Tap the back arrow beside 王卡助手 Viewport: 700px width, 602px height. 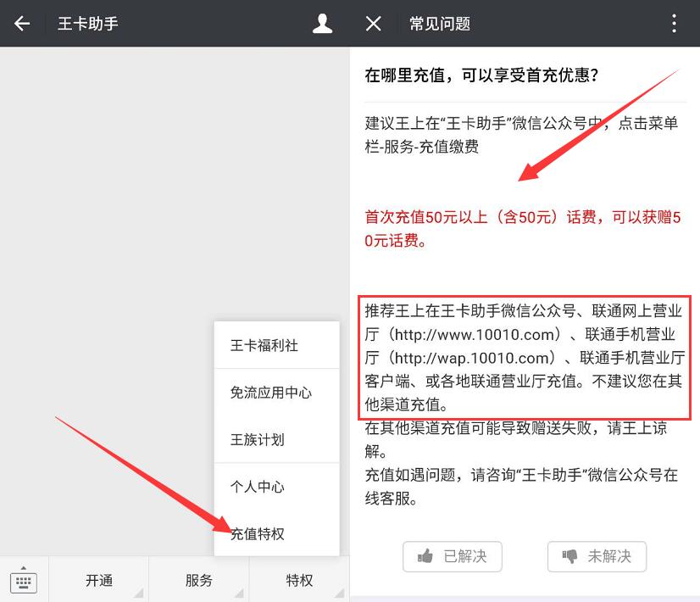[22, 23]
